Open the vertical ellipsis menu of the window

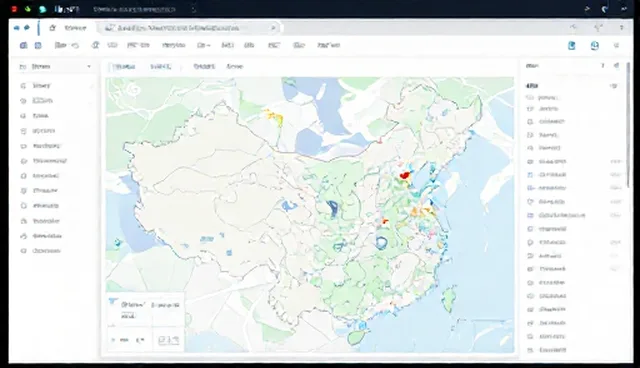pyautogui.click(x=621, y=28)
